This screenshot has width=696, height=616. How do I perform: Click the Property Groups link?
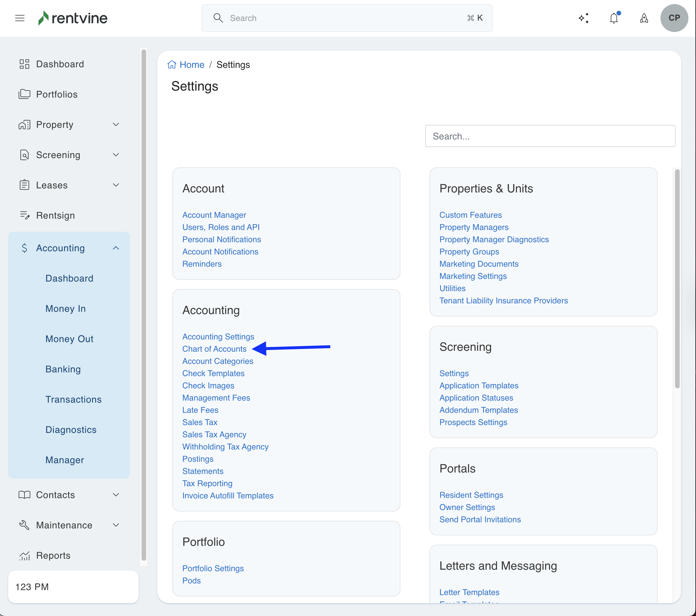coord(469,252)
